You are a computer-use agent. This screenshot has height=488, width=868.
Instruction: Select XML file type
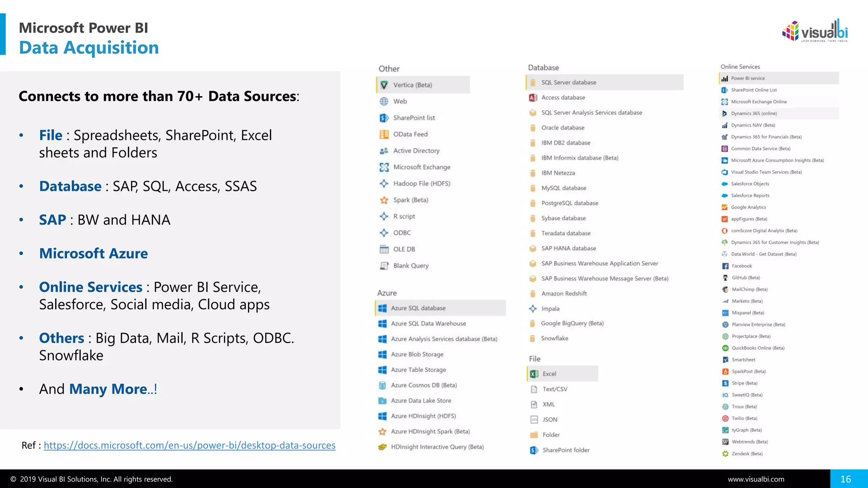(x=543, y=405)
